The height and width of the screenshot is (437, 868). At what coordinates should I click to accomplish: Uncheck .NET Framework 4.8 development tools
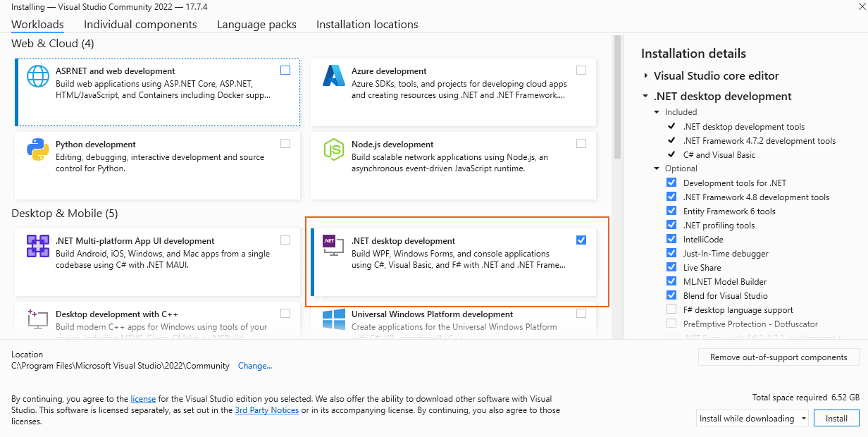coord(671,197)
